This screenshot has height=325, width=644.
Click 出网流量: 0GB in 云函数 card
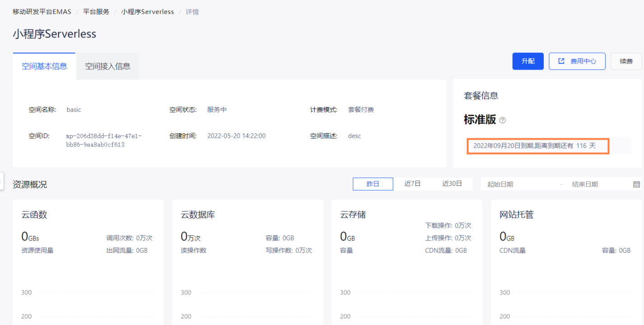pos(127,250)
